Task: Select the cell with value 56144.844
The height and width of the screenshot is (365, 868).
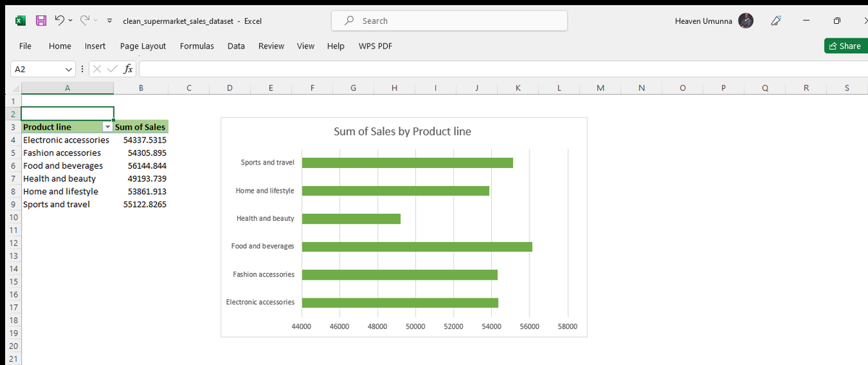Action: [x=141, y=166]
